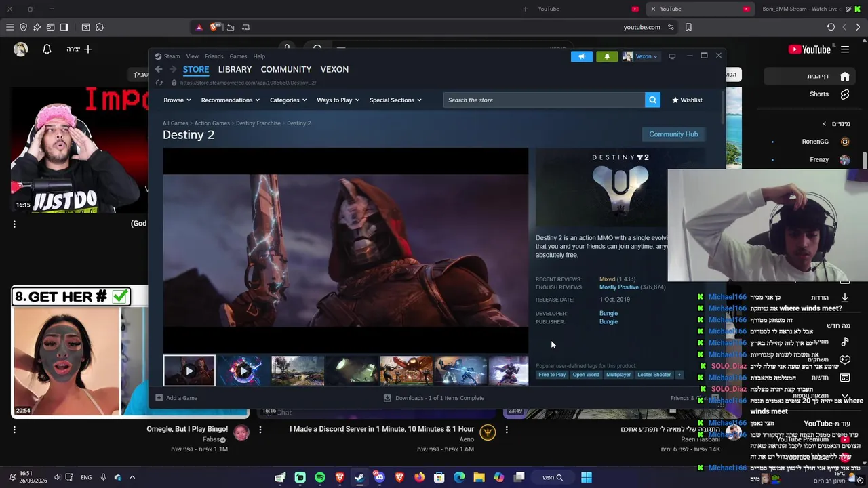The image size is (868, 488).
Task: Select the STORE tab in Steam
Action: tap(196, 69)
